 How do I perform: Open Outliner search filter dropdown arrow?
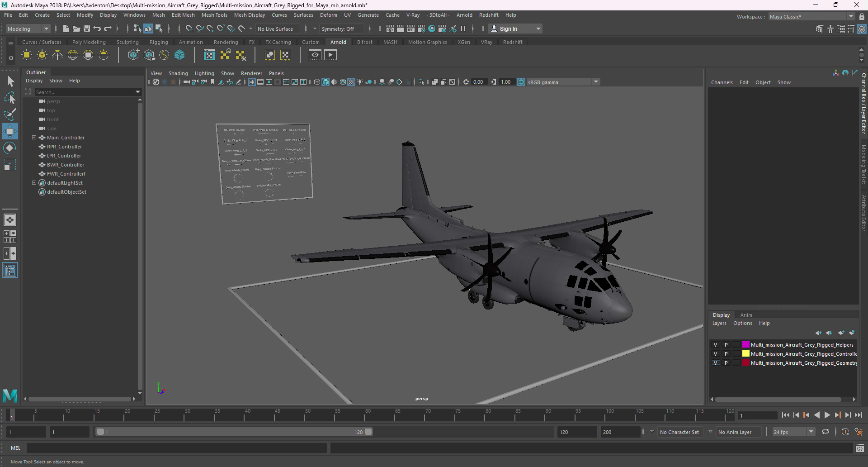[138, 92]
